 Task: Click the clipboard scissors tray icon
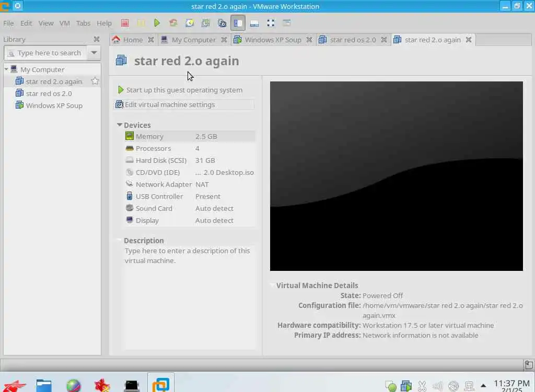click(422, 386)
